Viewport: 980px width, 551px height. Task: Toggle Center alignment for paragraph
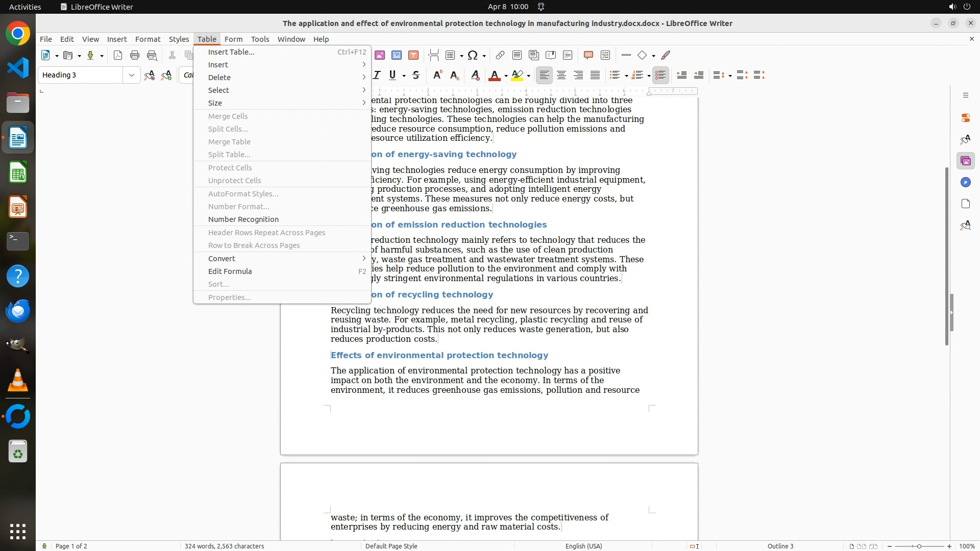coord(561,76)
